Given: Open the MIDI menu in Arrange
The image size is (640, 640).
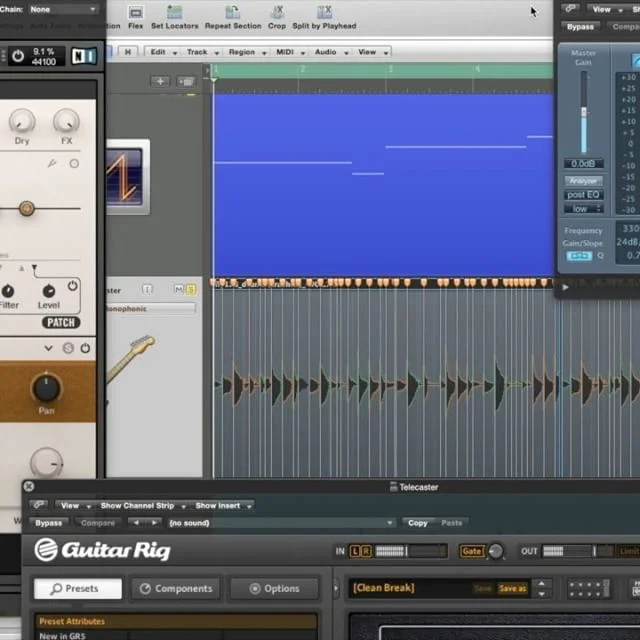Looking at the screenshot, I should pyautogui.click(x=290, y=52).
